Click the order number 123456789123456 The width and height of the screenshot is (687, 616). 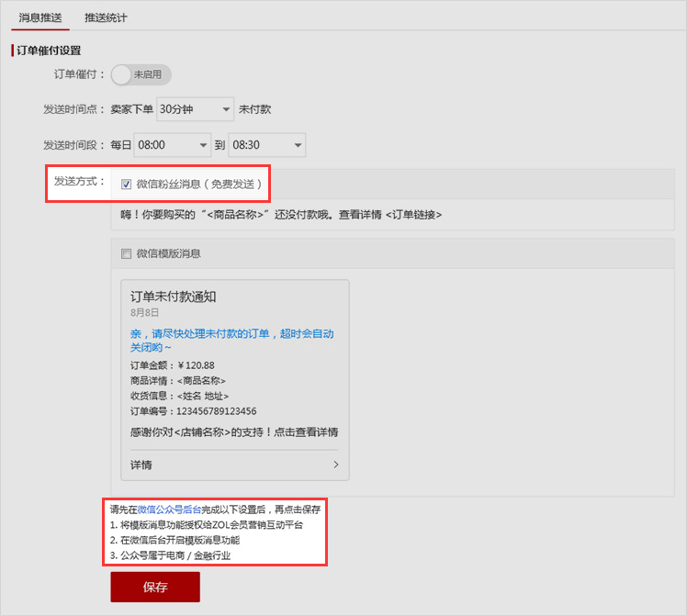216,411
